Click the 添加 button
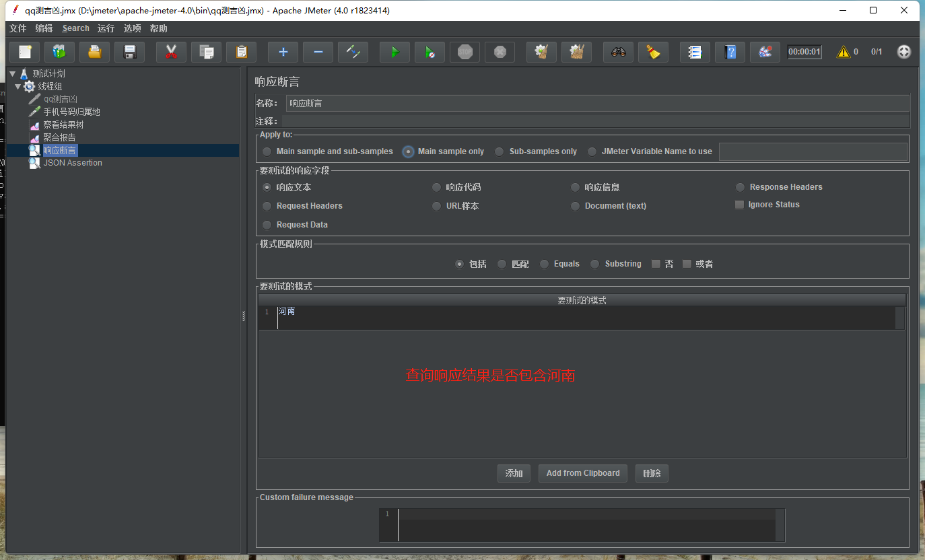 coord(514,473)
